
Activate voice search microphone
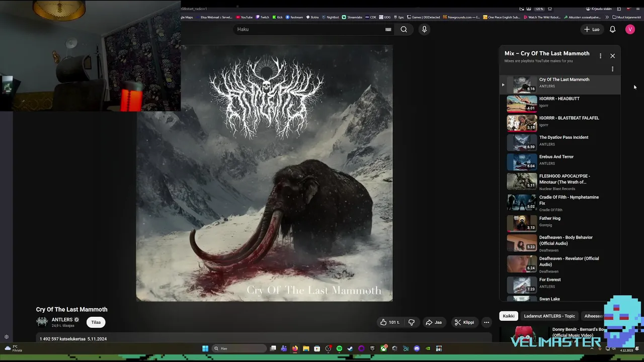pos(424,29)
